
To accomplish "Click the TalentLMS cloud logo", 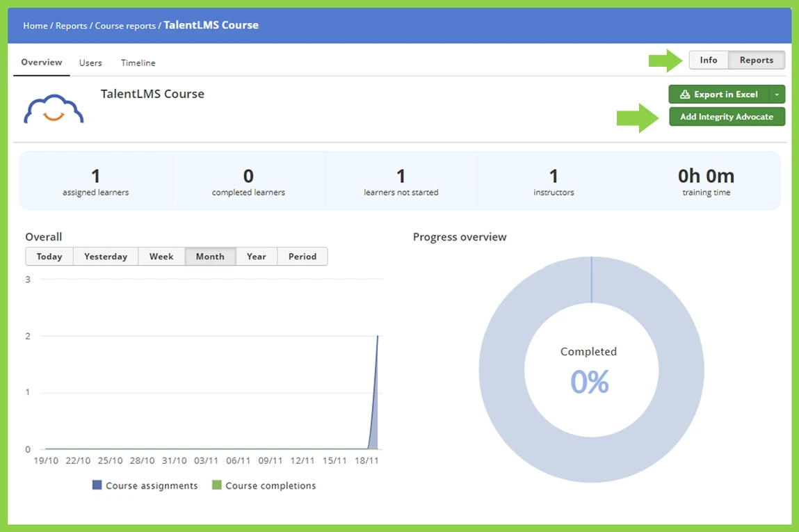I will click(54, 108).
